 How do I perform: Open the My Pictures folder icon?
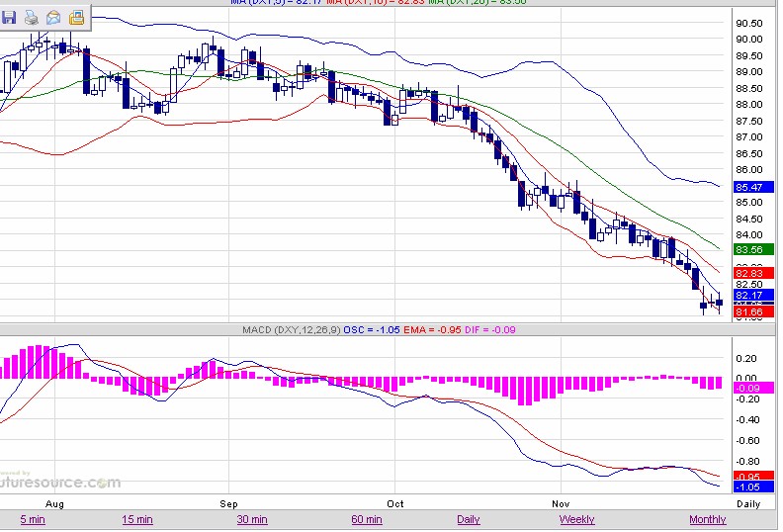tap(75, 17)
